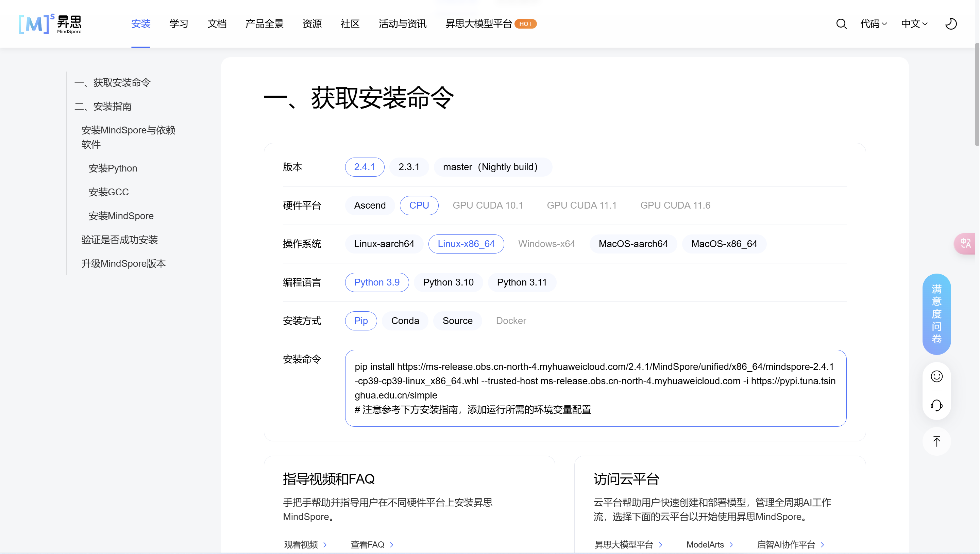Click the search magnifier icon
This screenshot has height=554, width=980.
(841, 24)
